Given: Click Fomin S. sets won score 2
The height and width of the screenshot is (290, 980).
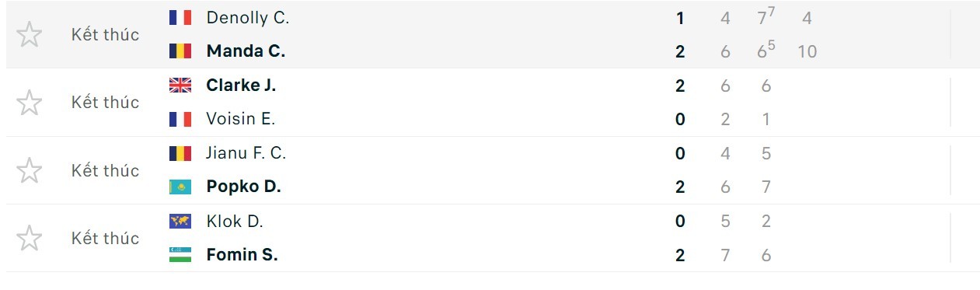Looking at the screenshot, I should click(680, 254).
